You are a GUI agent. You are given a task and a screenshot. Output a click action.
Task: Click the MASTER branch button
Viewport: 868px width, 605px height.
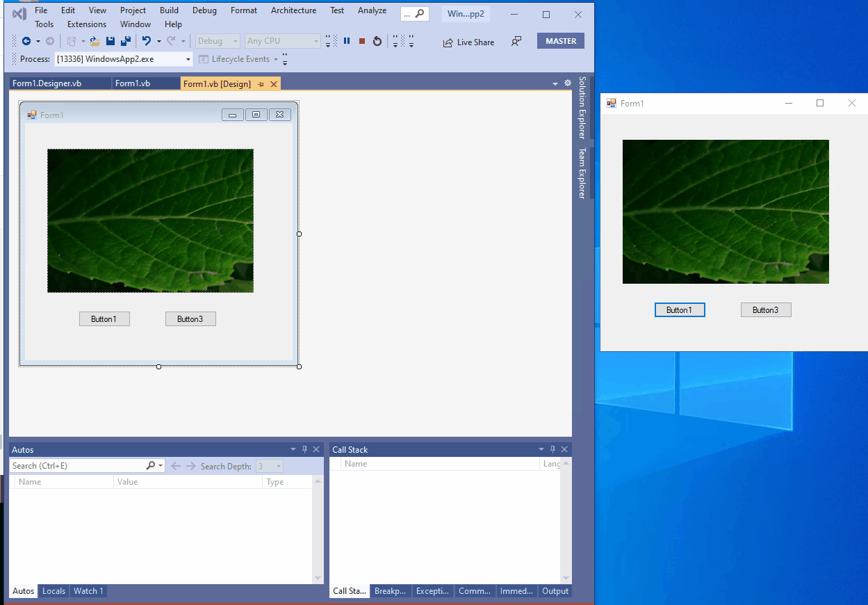(560, 40)
